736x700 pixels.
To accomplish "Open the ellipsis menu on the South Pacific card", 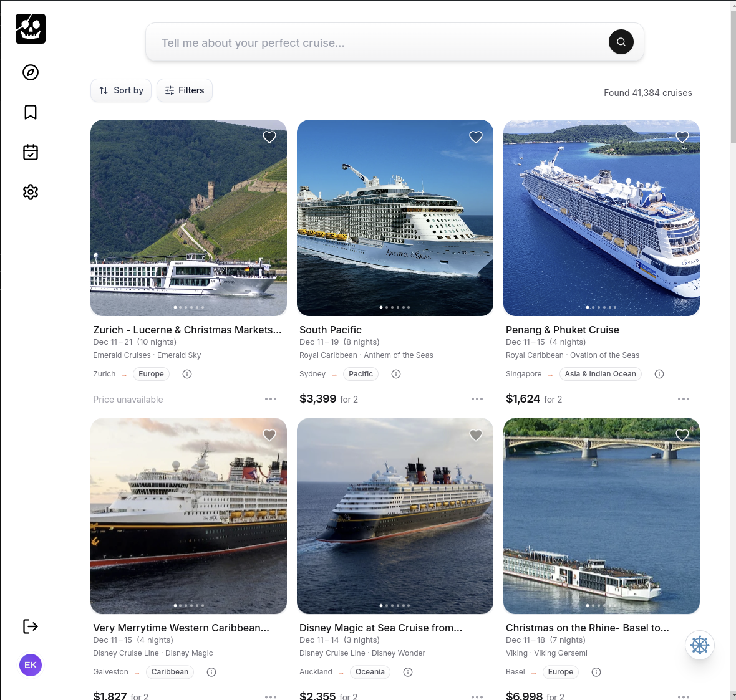I will 477,399.
